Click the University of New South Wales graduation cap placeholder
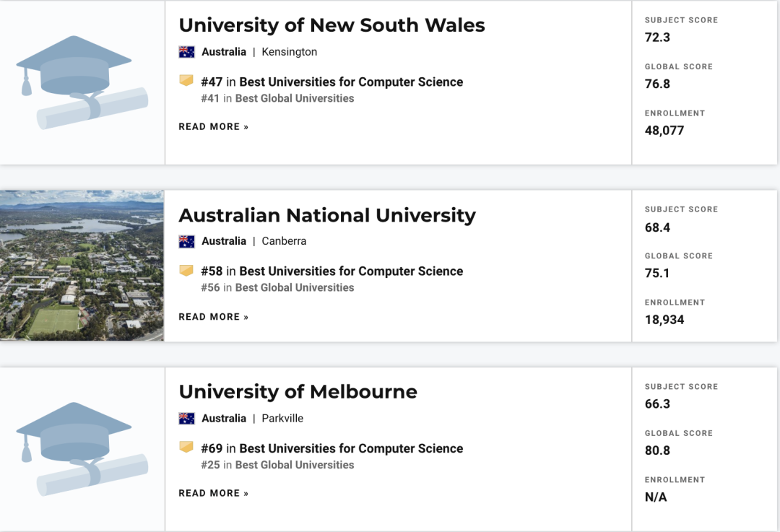The height and width of the screenshot is (532, 780). 82,82
